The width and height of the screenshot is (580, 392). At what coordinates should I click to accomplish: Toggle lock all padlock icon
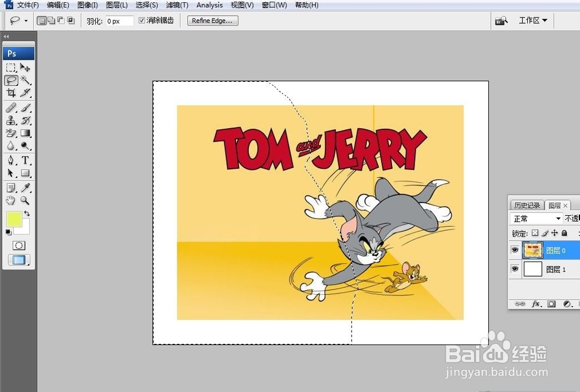tap(564, 233)
